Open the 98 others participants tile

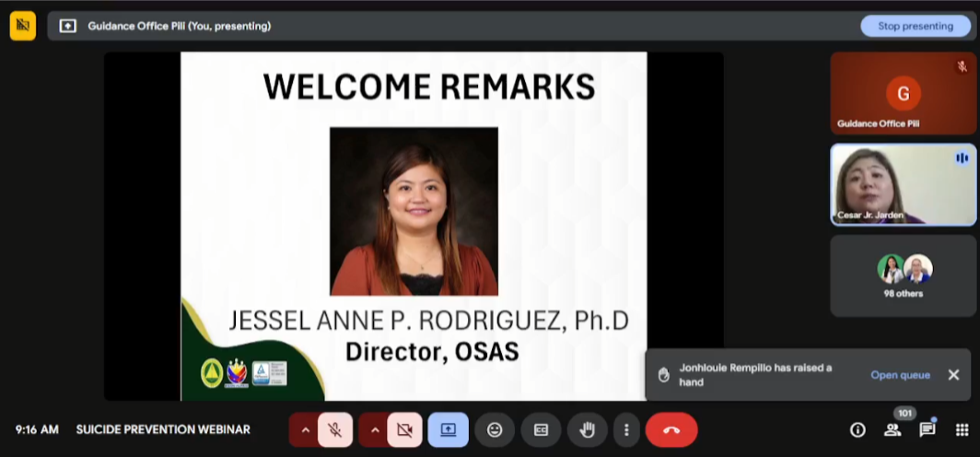point(903,275)
